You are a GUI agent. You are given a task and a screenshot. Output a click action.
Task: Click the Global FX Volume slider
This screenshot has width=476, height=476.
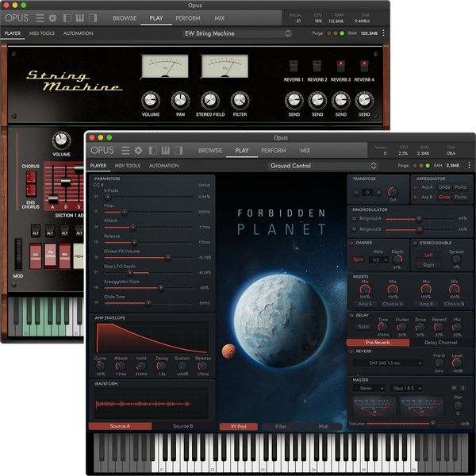coord(148,258)
